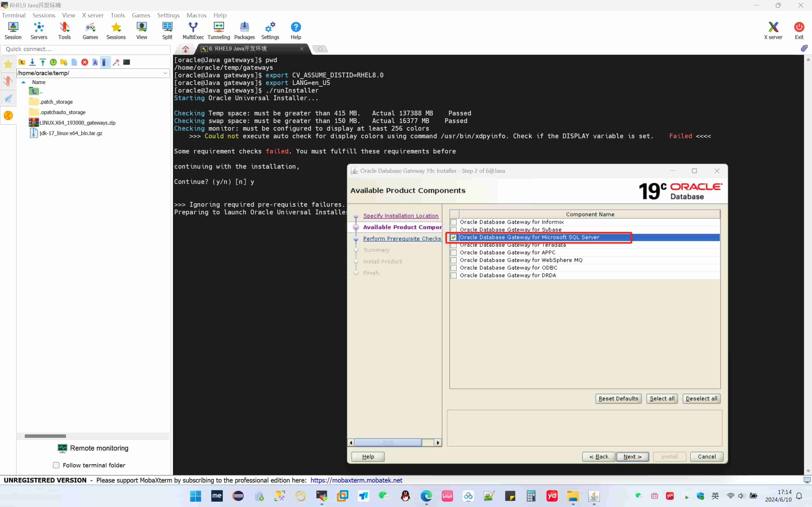812x507 pixels.
Task: Open the Macros menu
Action: tap(196, 15)
